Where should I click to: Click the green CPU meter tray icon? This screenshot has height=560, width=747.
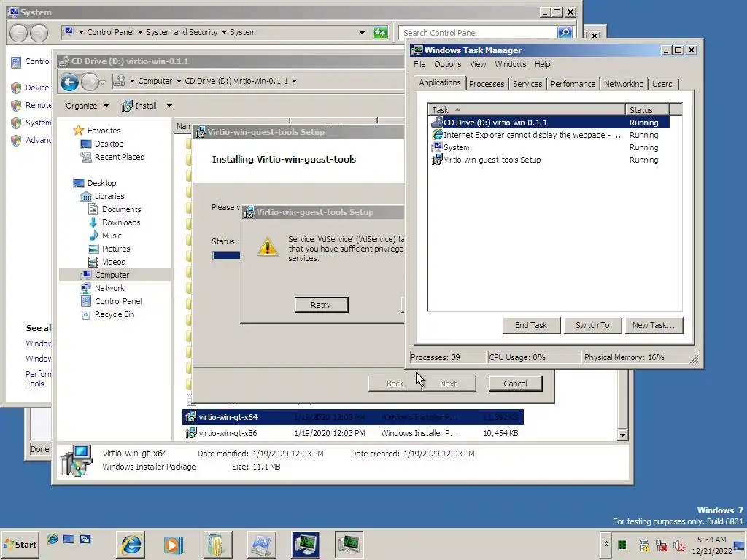click(622, 545)
